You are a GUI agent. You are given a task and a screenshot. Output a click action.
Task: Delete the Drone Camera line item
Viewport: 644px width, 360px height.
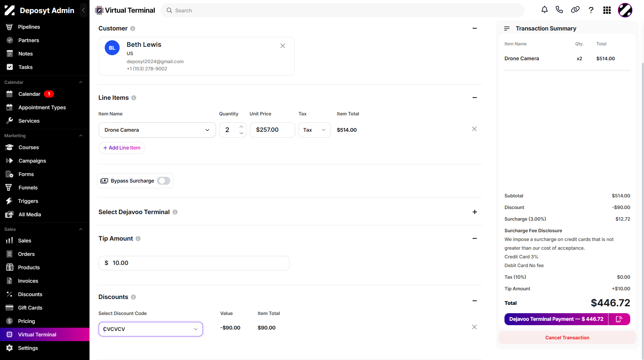click(474, 129)
